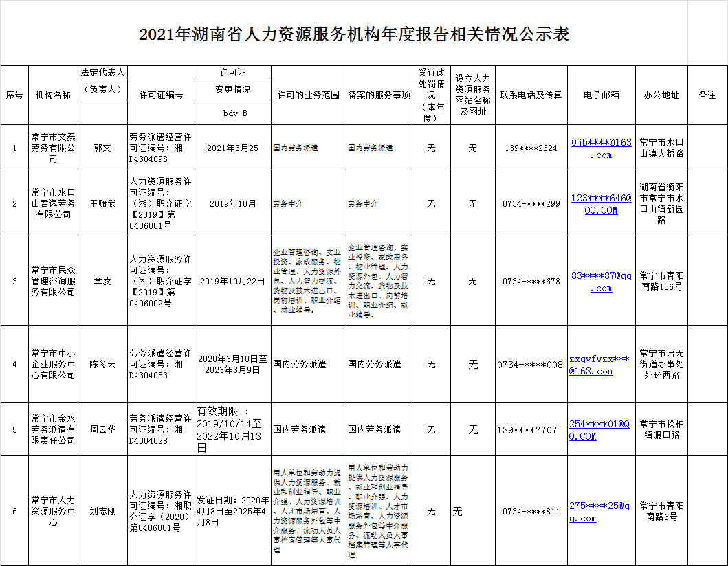Select header cell 备注
Viewport: 728px width, 566px height.
click(x=707, y=95)
